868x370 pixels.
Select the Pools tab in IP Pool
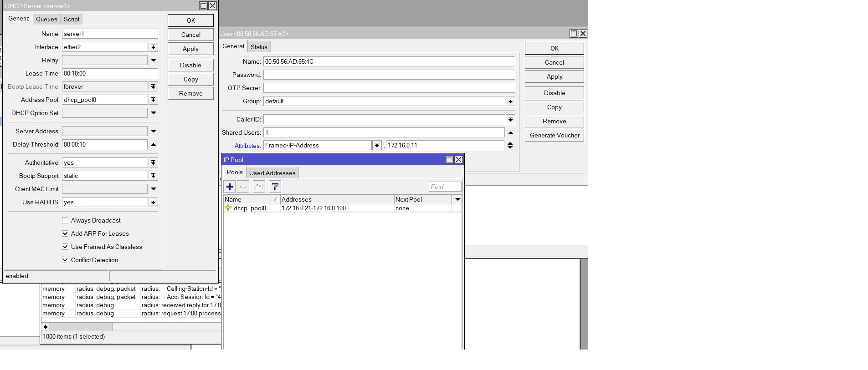[235, 172]
